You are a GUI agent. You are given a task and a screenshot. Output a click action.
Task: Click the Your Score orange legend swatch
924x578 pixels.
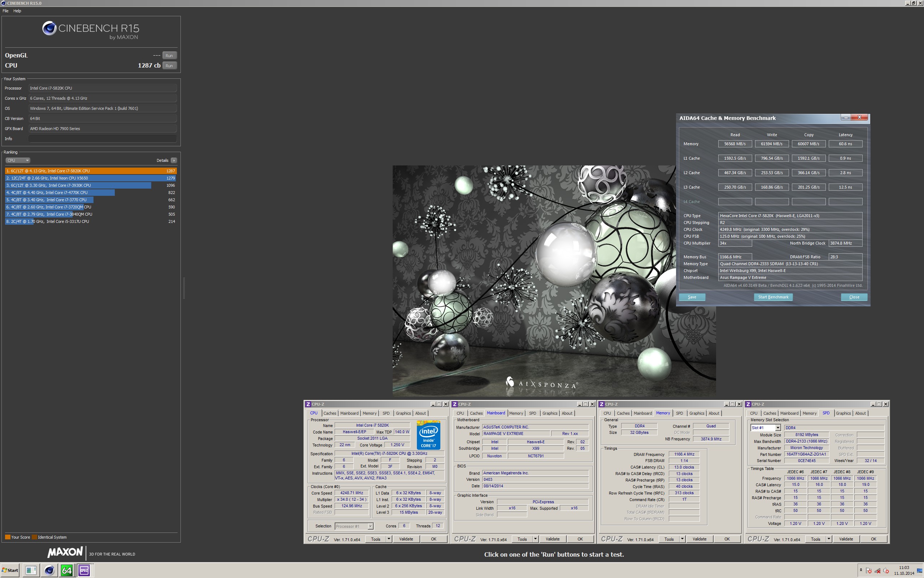(x=8, y=537)
